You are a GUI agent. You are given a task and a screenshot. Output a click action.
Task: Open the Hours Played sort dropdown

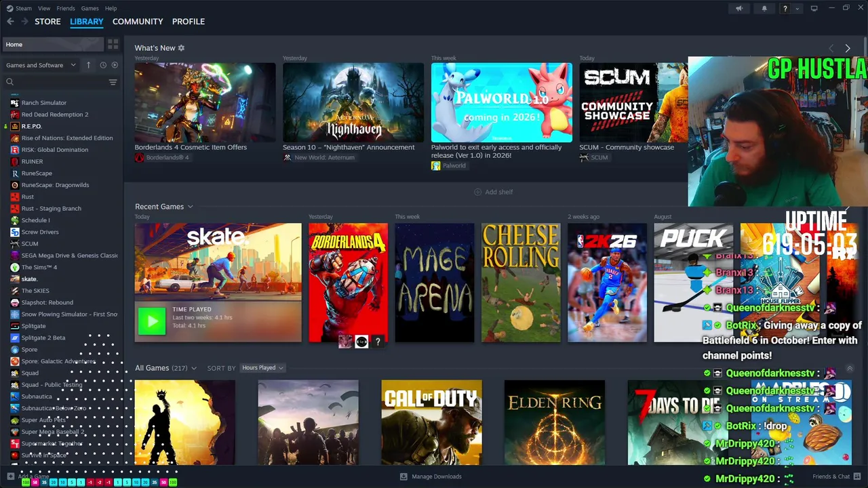click(x=262, y=368)
